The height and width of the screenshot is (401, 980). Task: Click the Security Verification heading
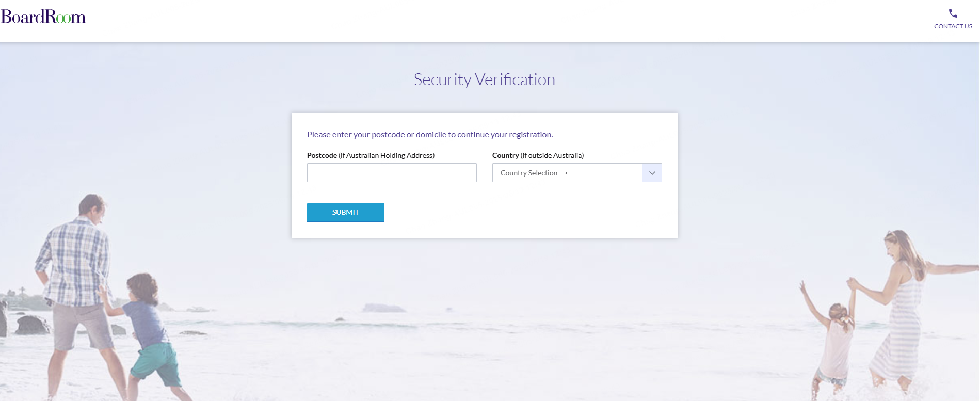tap(484, 79)
